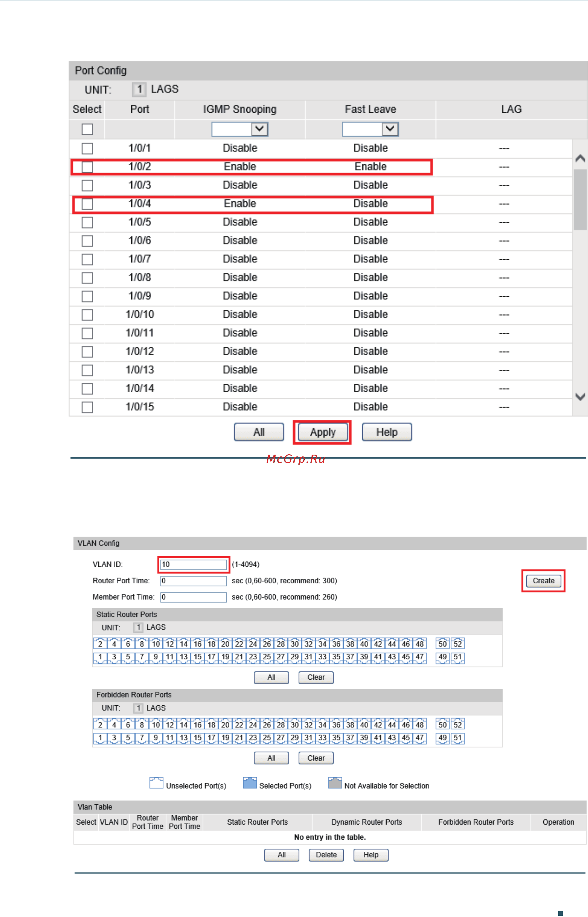Clear the Forbidden Router Ports selection
This screenshot has height=917, width=588.
pos(316,758)
